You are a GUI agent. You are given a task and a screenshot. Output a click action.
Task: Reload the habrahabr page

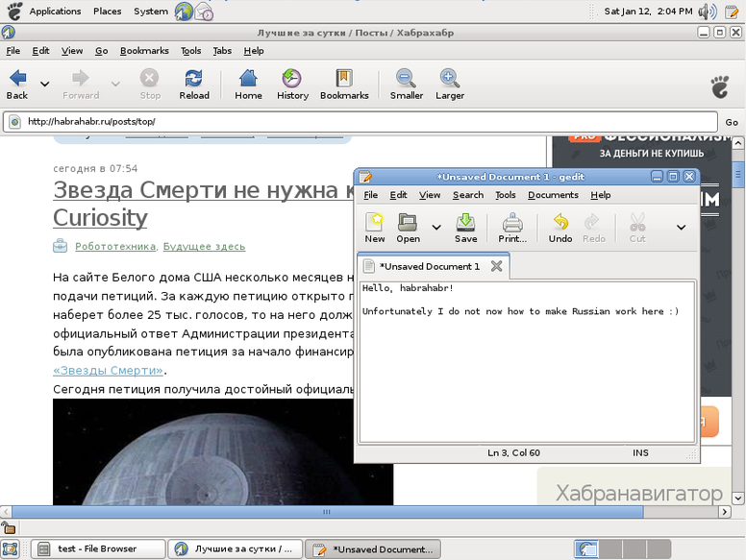pos(194,85)
